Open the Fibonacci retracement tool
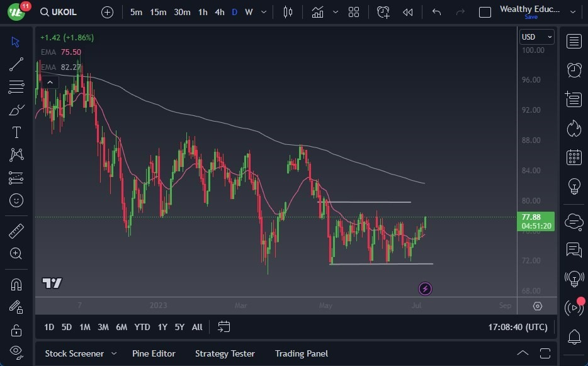 coord(16,87)
